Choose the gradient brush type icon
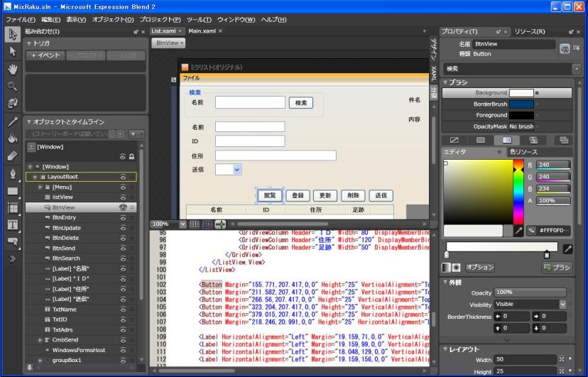 tap(507, 140)
